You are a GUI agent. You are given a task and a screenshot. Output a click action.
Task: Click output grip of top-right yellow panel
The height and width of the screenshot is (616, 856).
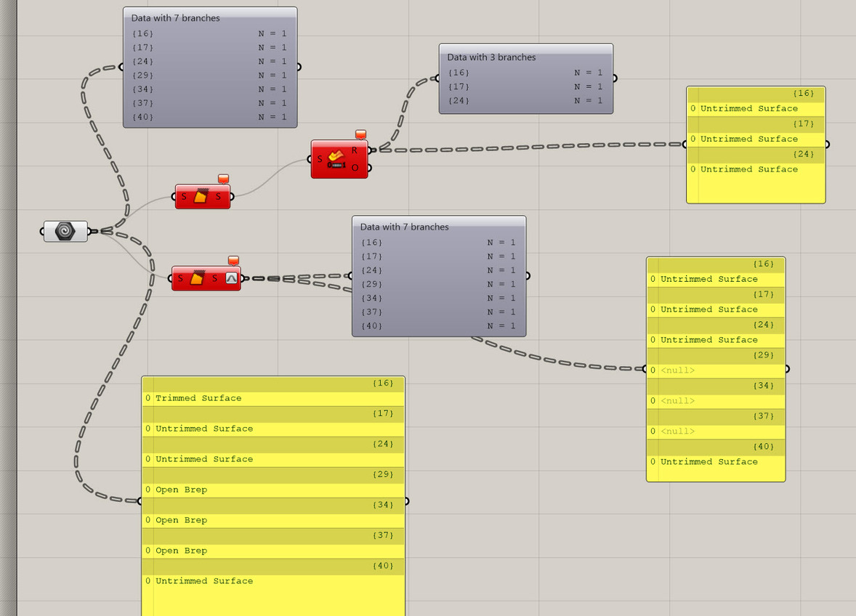point(827,145)
